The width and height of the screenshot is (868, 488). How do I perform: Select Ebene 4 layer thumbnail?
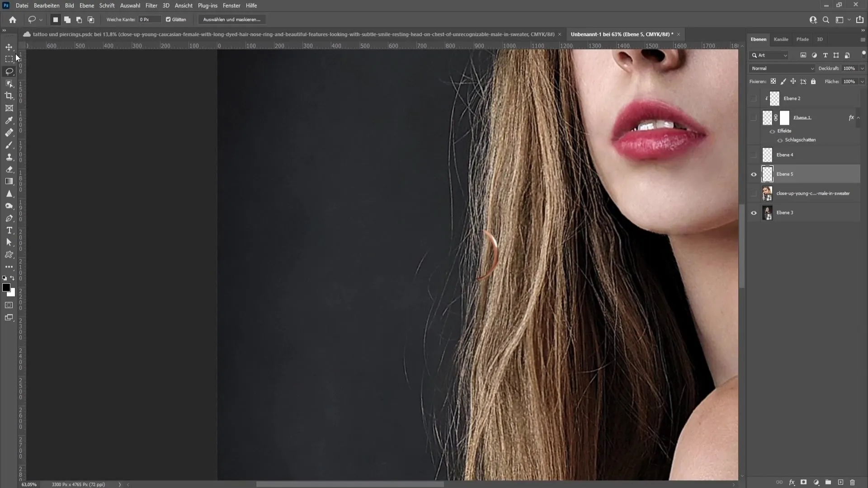pos(767,155)
